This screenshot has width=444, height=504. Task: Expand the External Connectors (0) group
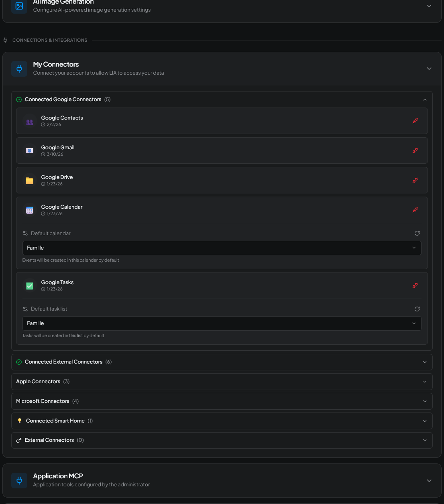[x=222, y=440]
